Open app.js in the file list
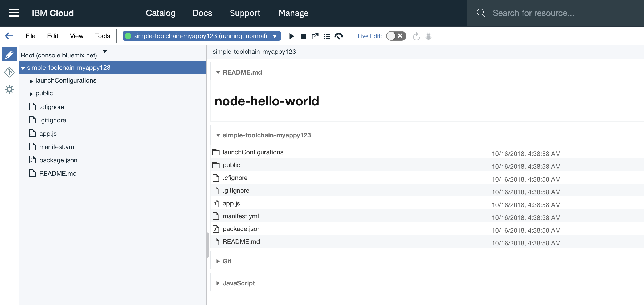Image resolution: width=644 pixels, height=305 pixels. click(231, 203)
